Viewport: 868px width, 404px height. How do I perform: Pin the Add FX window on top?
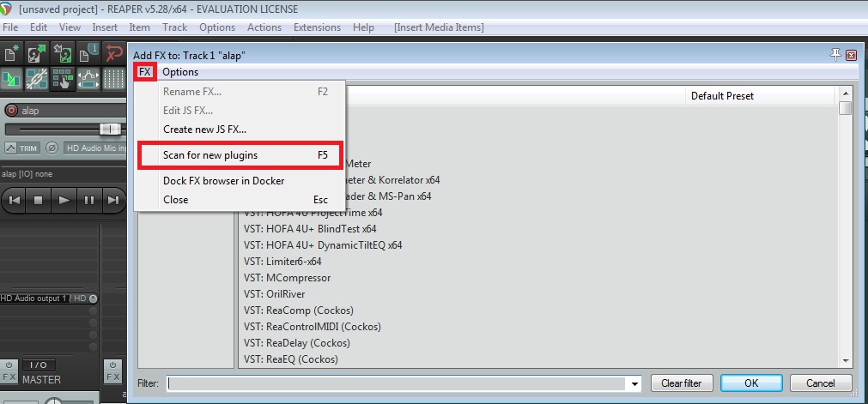835,54
